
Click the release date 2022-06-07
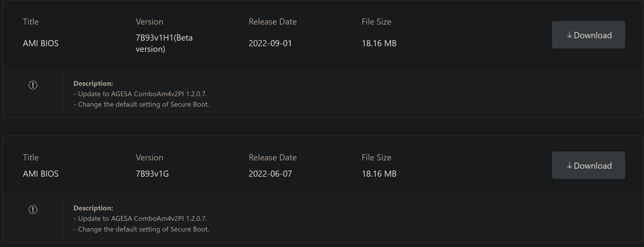tap(270, 173)
